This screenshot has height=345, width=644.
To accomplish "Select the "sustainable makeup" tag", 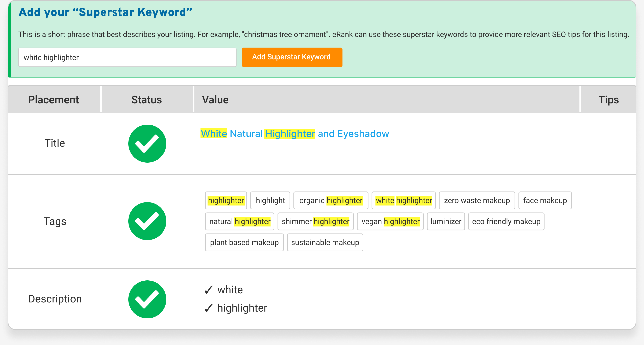I will pyautogui.click(x=325, y=242).
